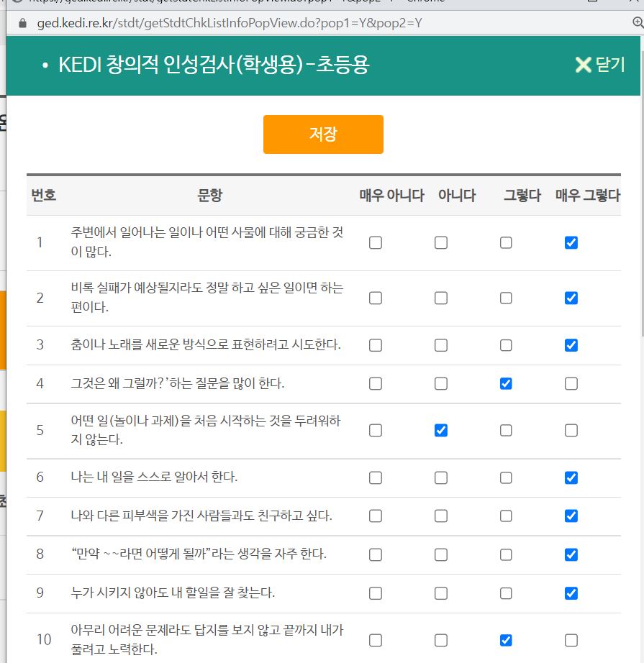
Task: Click the 아니다 column header
Action: pos(457,196)
